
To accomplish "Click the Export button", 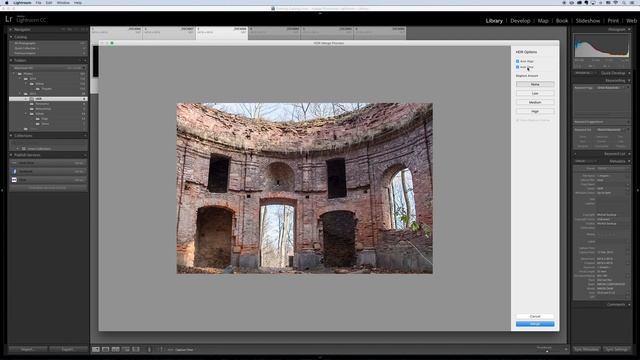I will [68, 349].
